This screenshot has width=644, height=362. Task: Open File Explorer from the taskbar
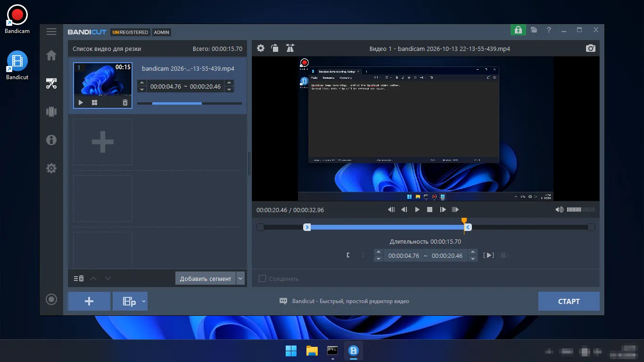(x=312, y=351)
